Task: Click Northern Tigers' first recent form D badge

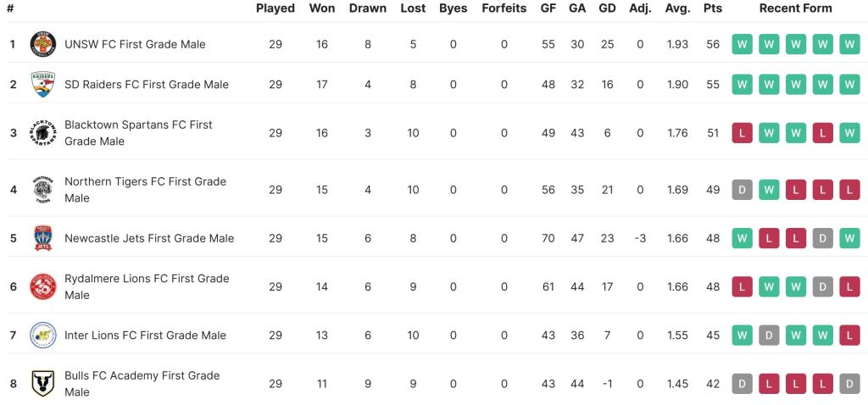Action: point(743,190)
